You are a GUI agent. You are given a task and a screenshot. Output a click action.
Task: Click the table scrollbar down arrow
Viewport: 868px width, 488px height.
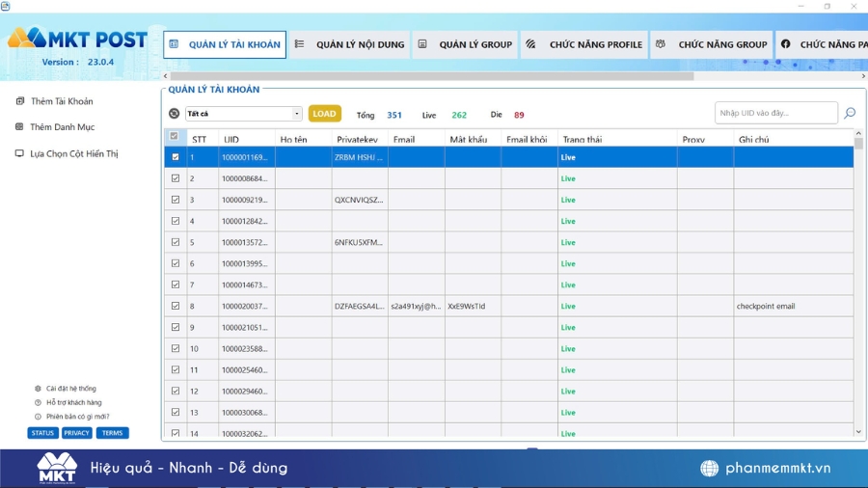click(x=858, y=432)
